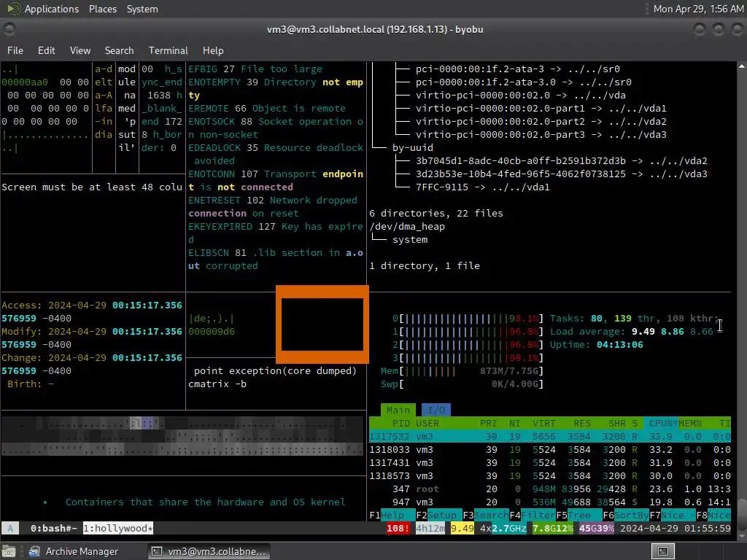This screenshot has height=560, width=747.
Task: Open the Search menu
Action: [x=119, y=50]
